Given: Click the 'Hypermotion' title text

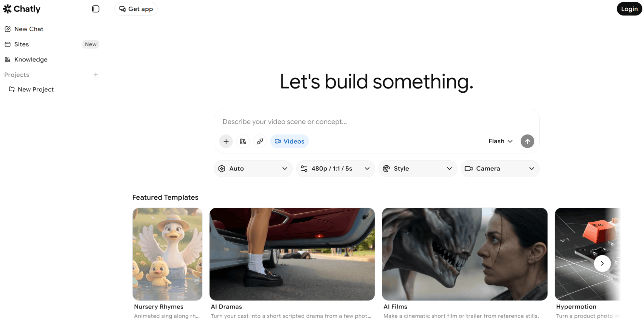Looking at the screenshot, I should 576,307.
